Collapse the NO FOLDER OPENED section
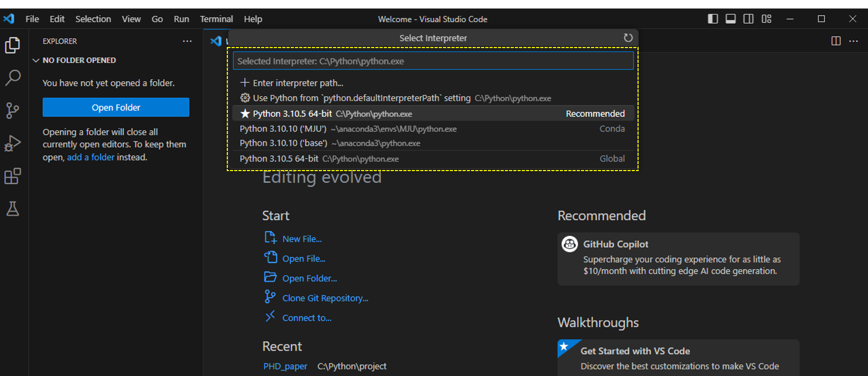868x376 pixels. (36, 60)
